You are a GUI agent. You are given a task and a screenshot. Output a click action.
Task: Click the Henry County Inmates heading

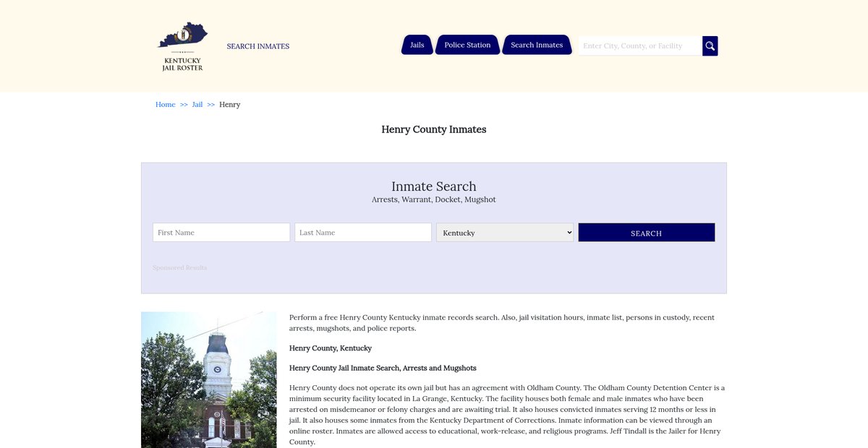(434, 130)
